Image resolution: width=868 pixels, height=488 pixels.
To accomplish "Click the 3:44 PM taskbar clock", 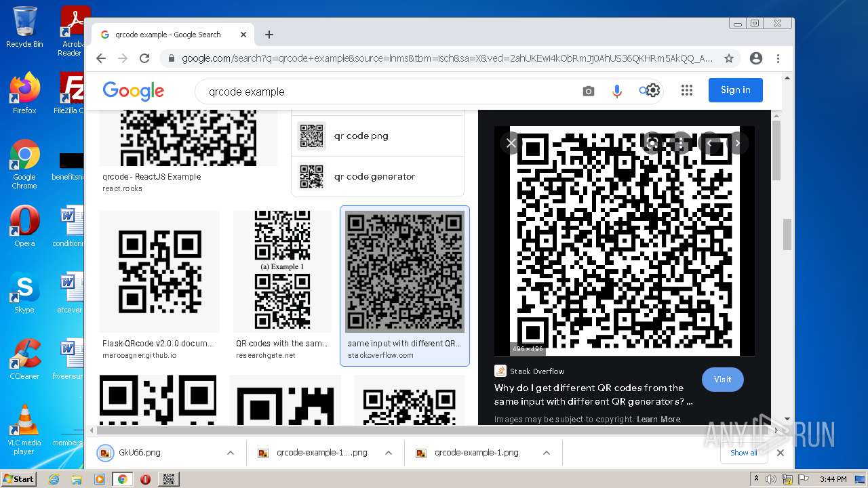I will 833,479.
